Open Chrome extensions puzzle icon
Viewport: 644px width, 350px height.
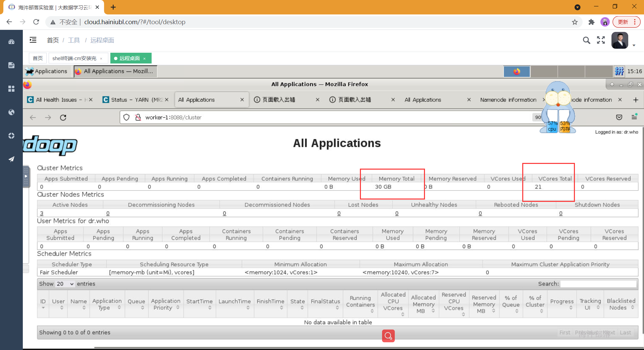click(591, 22)
